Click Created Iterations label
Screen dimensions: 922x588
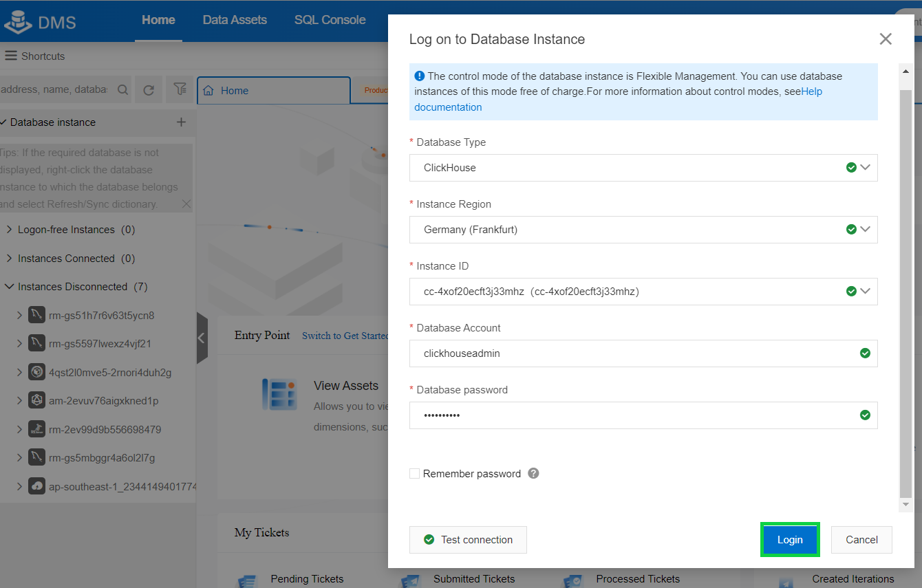(853, 579)
